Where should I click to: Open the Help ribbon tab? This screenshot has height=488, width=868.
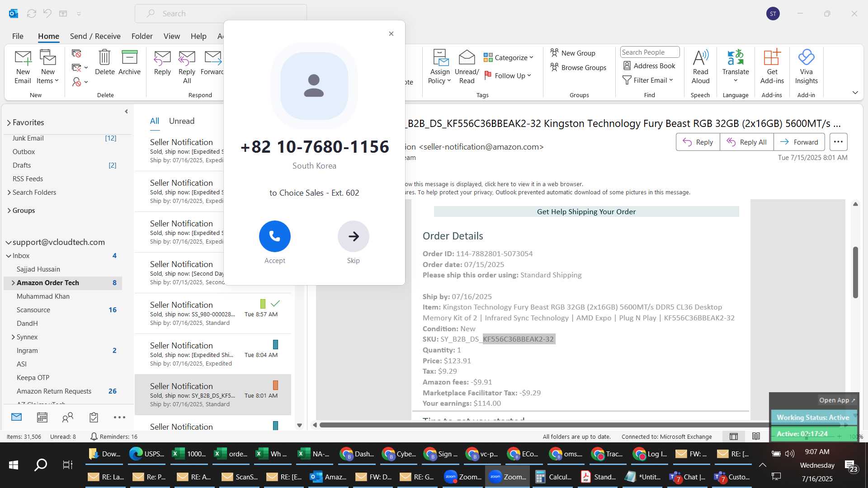[x=198, y=36]
